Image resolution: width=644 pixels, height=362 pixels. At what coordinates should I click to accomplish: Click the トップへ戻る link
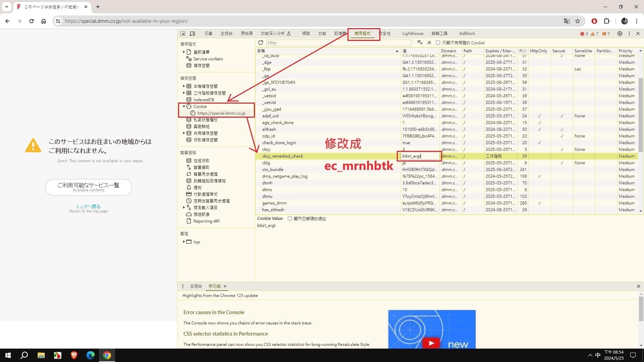[88, 206]
